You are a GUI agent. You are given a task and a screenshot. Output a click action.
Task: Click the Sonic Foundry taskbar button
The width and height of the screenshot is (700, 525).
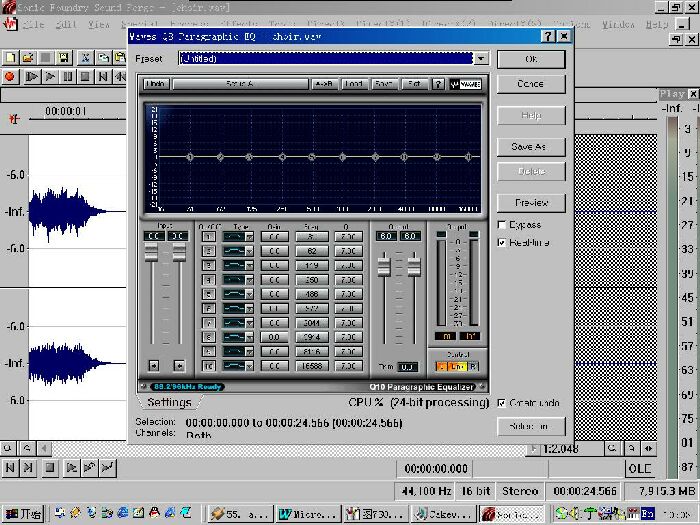coord(512,514)
